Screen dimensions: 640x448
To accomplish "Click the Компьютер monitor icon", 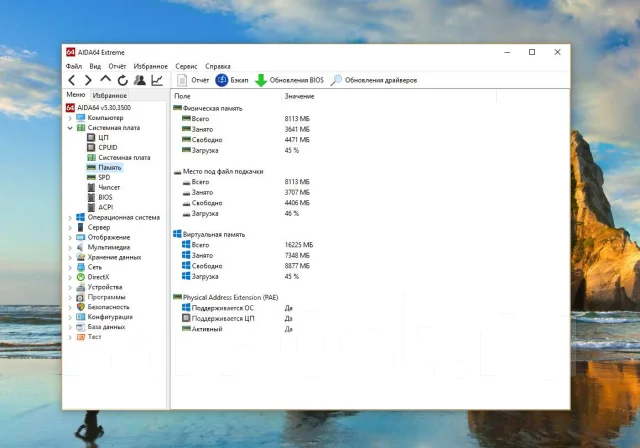I will 81,118.
